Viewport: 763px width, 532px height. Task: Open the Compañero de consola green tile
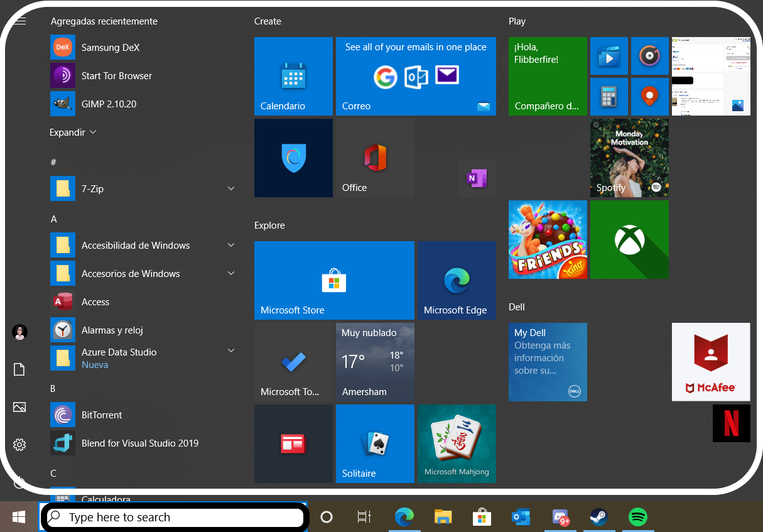(x=548, y=76)
